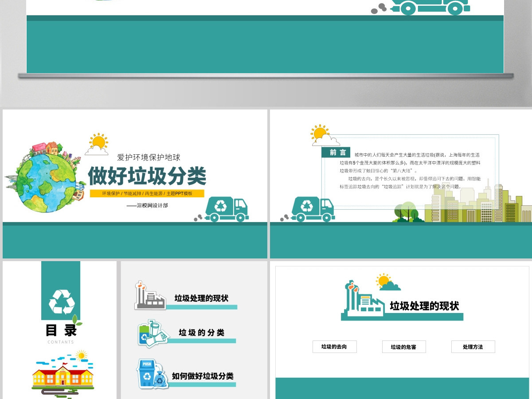Click the preface paragraph text box
Viewport: 532px width, 399px height.
tap(410, 171)
